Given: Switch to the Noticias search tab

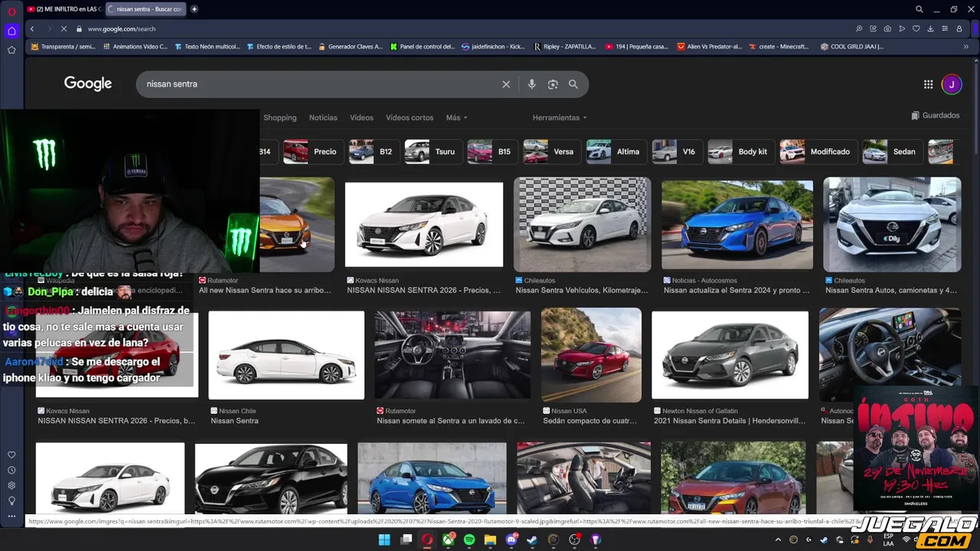Looking at the screenshot, I should (x=323, y=118).
